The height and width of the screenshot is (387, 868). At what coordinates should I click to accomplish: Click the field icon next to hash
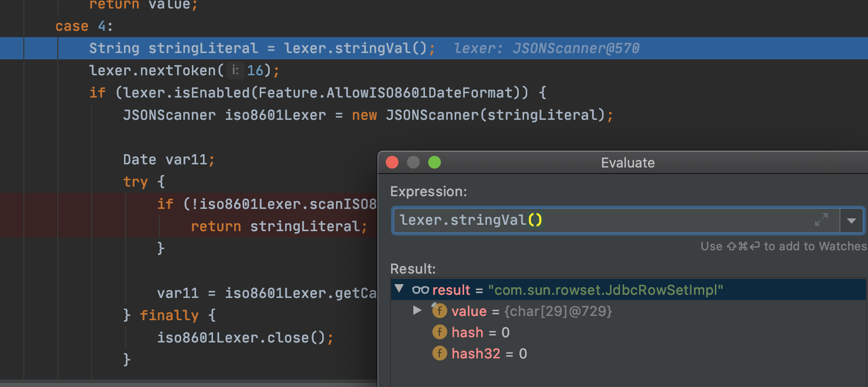pos(439,332)
